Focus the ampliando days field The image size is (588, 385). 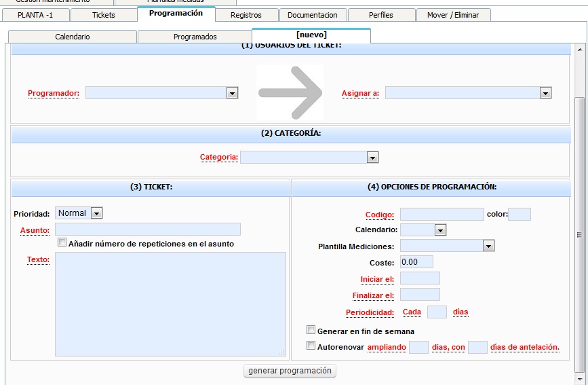pyautogui.click(x=418, y=347)
